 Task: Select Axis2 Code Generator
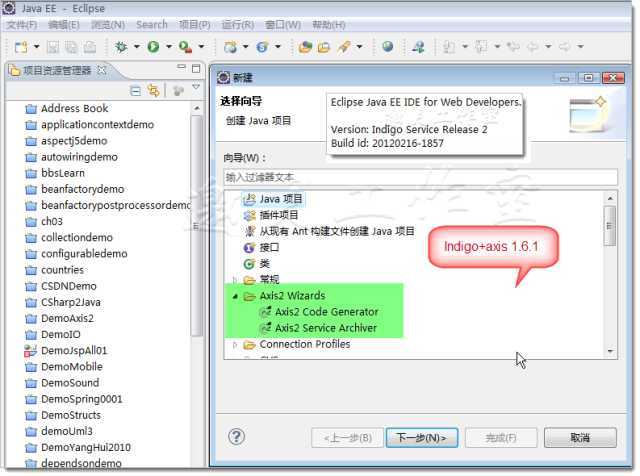(x=319, y=312)
